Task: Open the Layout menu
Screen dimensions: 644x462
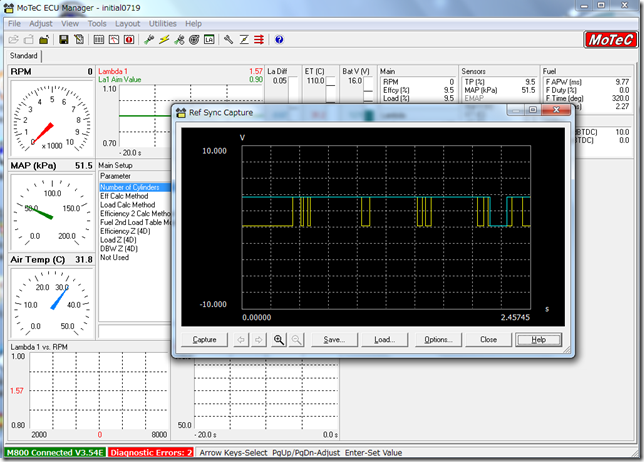Action: [x=127, y=23]
